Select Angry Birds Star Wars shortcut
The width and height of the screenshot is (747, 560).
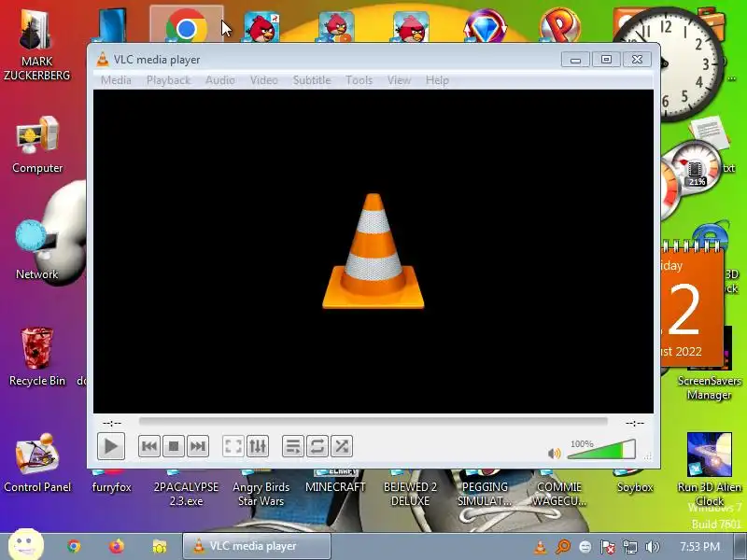[261, 488]
